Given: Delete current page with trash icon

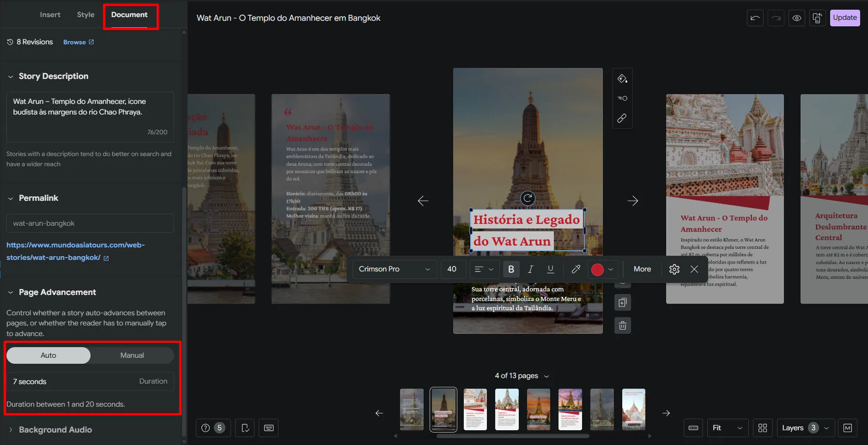Looking at the screenshot, I should click(x=622, y=325).
